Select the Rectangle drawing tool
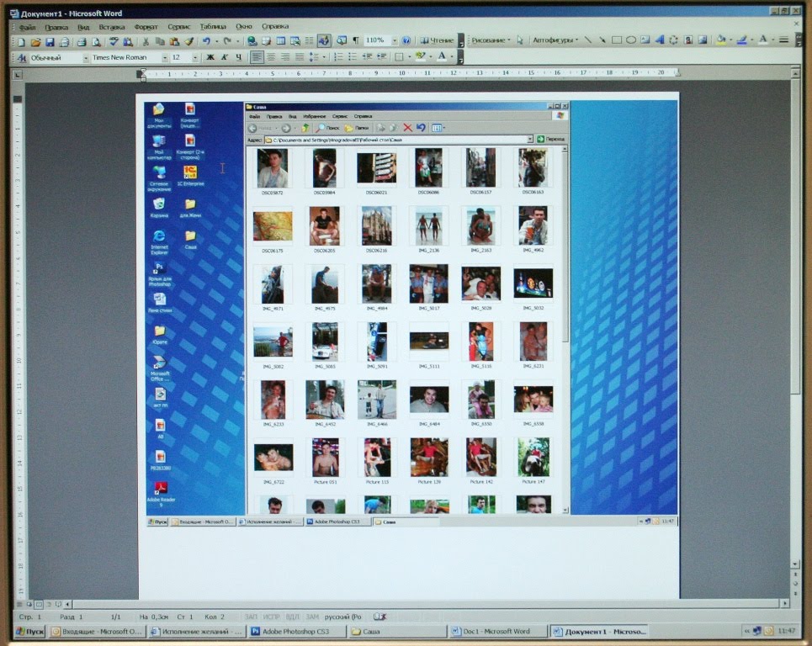 pyautogui.click(x=617, y=40)
